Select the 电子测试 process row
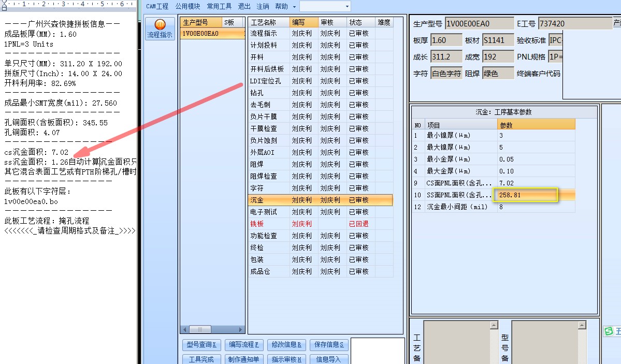Screen dimensions: 621x364 coord(321,212)
